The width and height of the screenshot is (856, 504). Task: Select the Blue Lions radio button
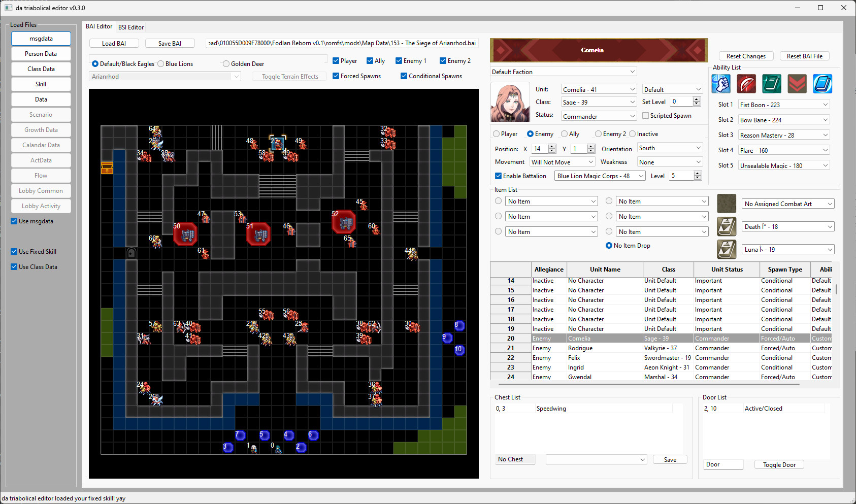pyautogui.click(x=160, y=63)
